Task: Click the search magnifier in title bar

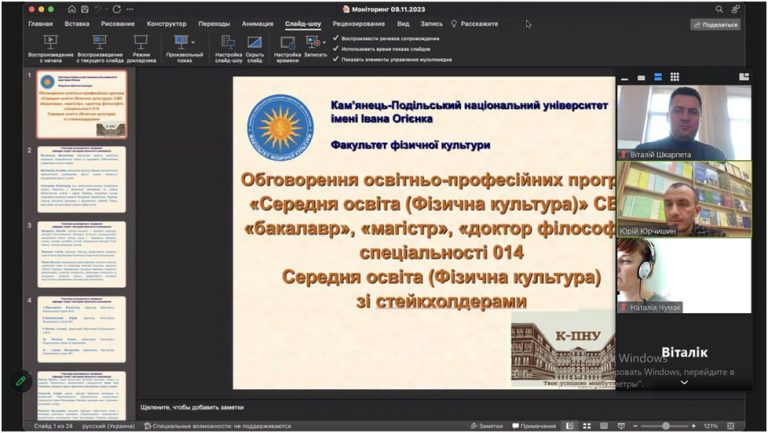Action: tap(719, 9)
